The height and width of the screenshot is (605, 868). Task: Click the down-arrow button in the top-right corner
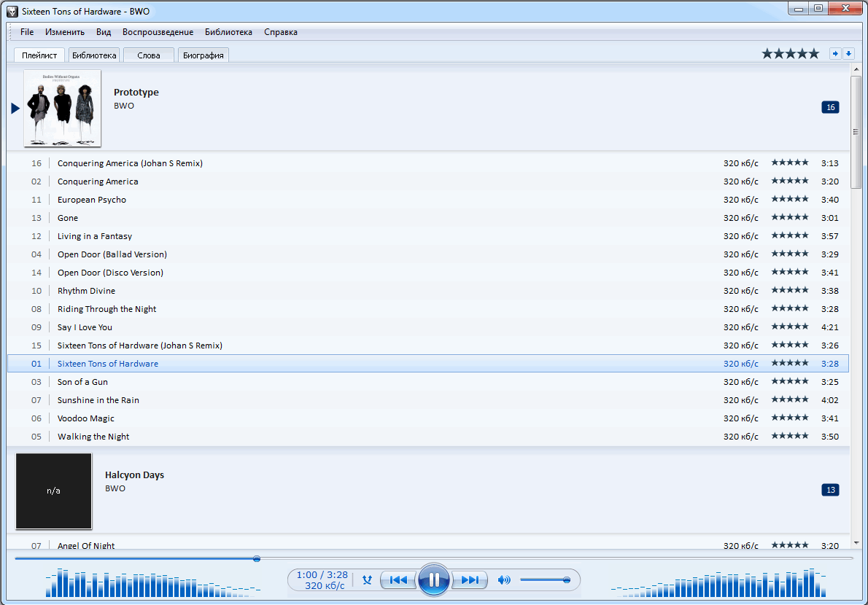[x=848, y=54]
